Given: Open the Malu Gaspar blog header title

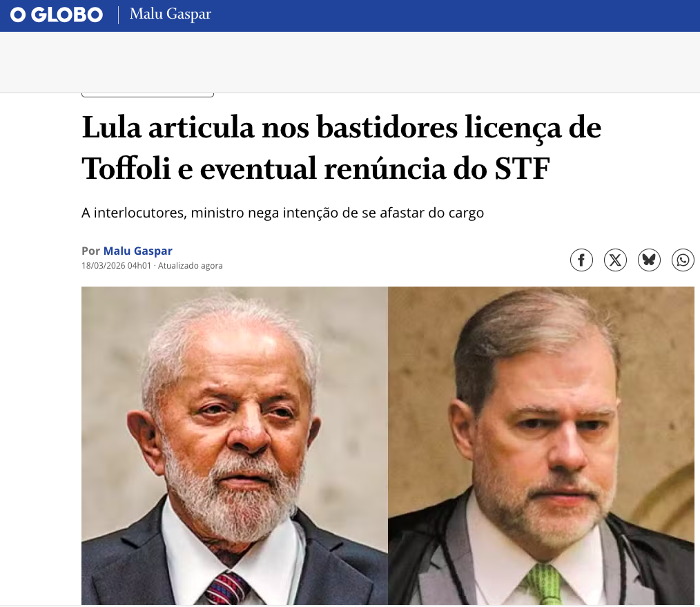Looking at the screenshot, I should (x=170, y=15).
